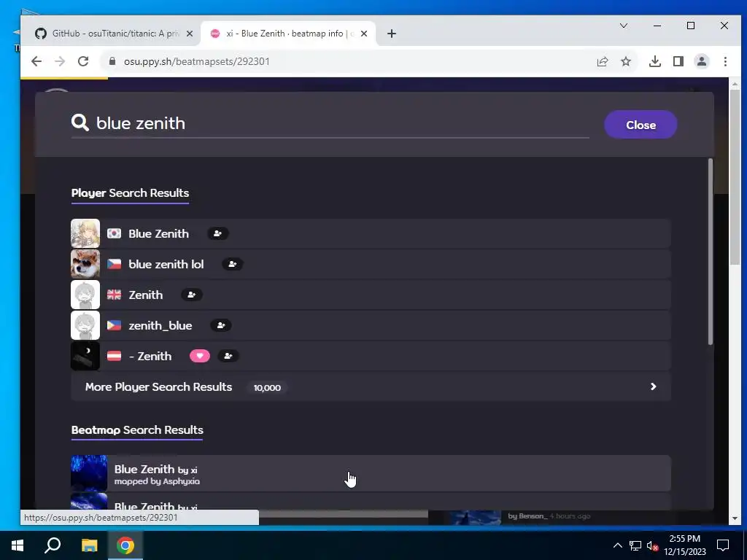Open the network tray icon

click(x=635, y=545)
